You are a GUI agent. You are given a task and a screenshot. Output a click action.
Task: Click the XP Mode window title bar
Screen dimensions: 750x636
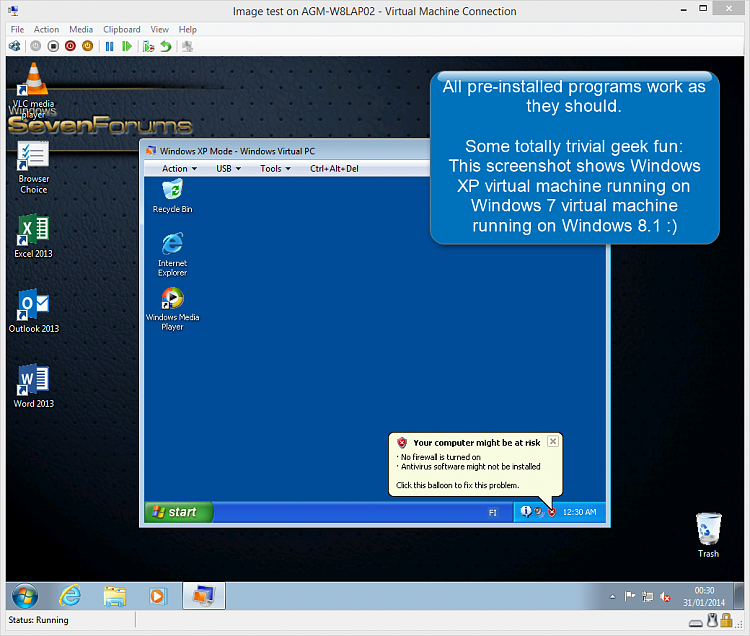pos(287,151)
